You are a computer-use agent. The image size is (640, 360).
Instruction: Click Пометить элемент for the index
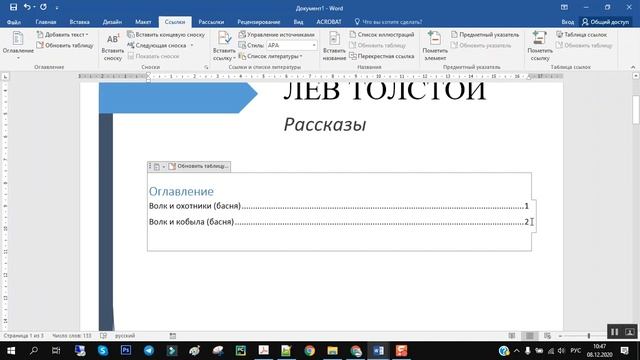pyautogui.click(x=435, y=46)
